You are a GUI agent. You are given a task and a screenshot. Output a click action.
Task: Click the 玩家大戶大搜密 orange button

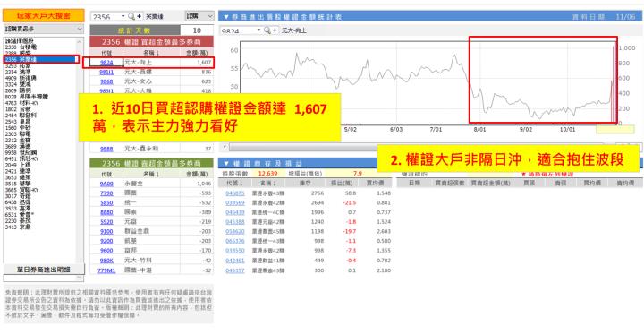(44, 15)
